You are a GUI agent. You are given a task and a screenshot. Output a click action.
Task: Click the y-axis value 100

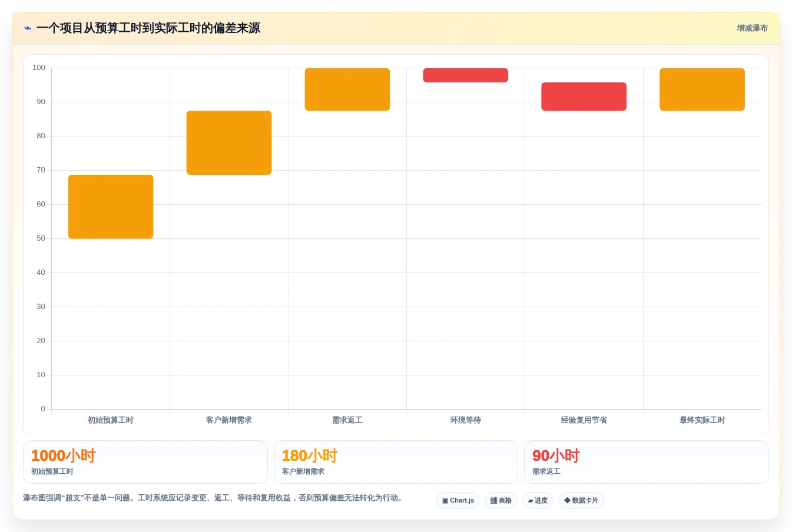(x=39, y=68)
